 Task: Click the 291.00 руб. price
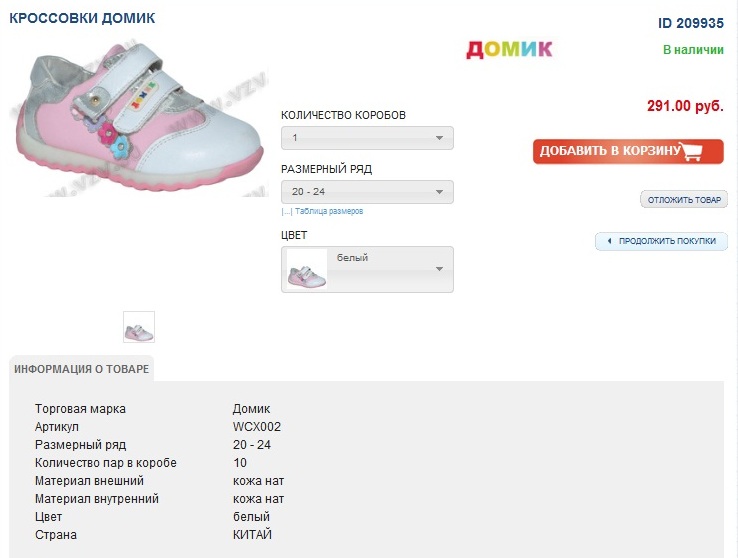click(x=685, y=106)
